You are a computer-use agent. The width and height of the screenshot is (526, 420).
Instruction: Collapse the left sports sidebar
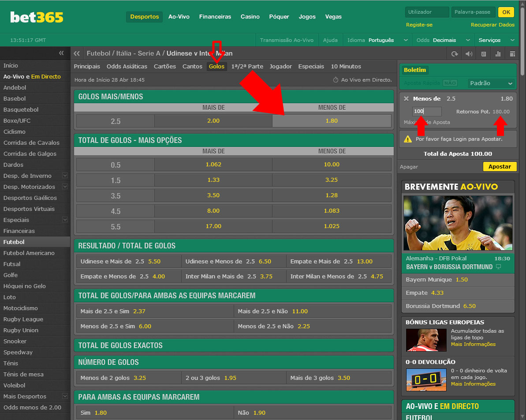coord(61,53)
